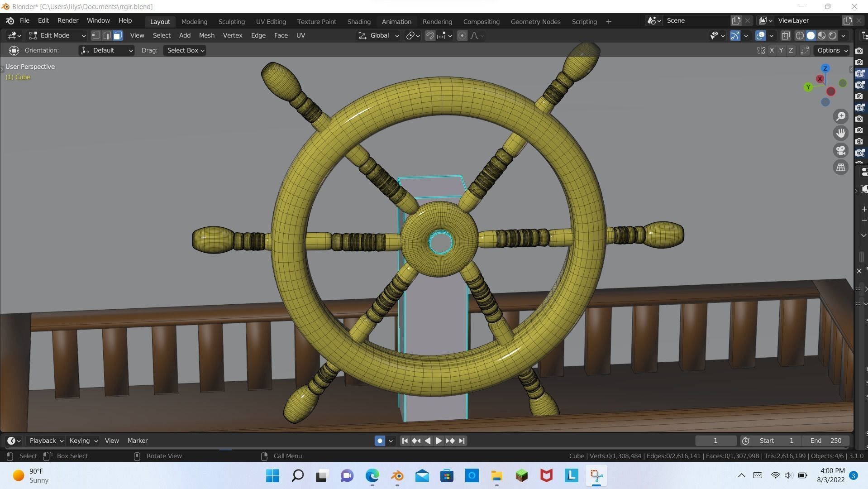Jump to the timeline end frame
Screen dimensions: 868x489
point(462,441)
